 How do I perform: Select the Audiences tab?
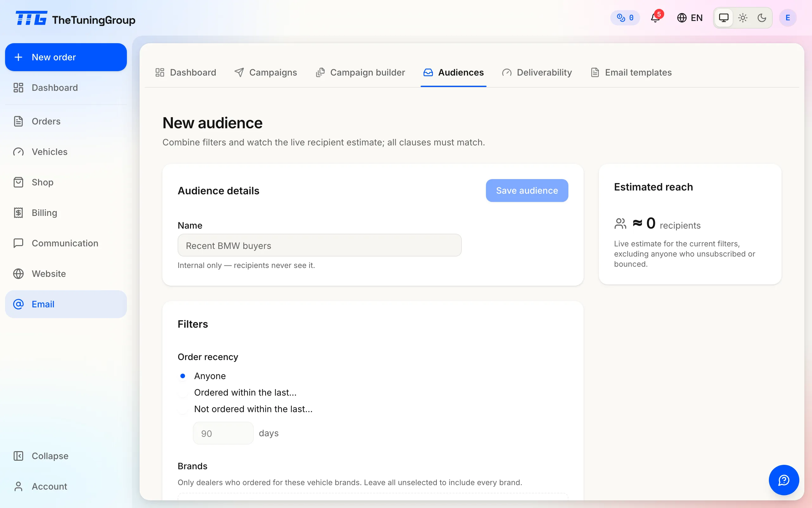(x=453, y=73)
